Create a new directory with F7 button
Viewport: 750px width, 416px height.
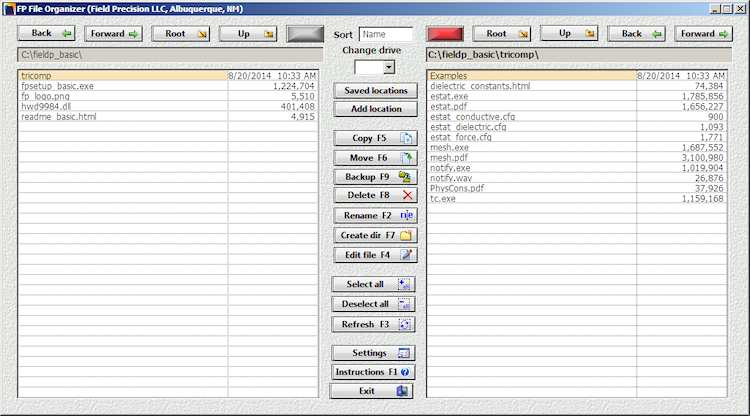pos(373,235)
